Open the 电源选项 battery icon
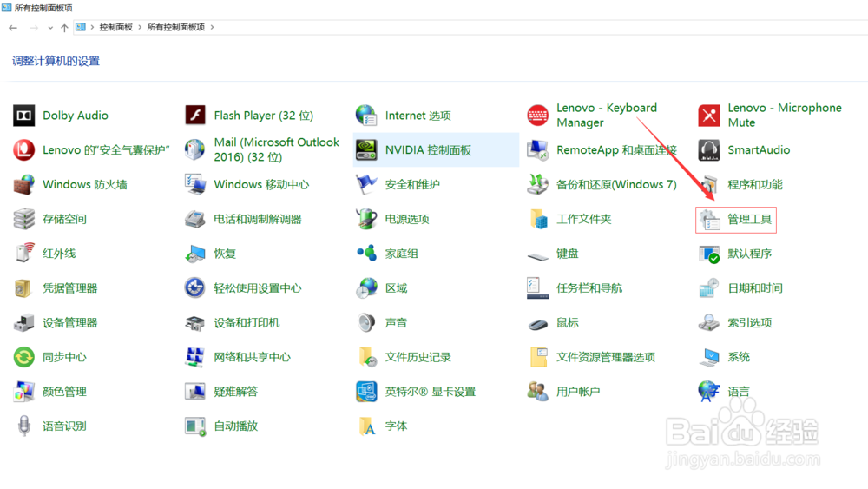 366,219
